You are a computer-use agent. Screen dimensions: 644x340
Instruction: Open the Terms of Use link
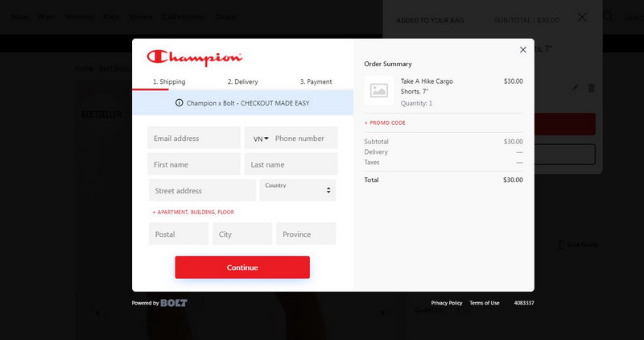(x=485, y=303)
